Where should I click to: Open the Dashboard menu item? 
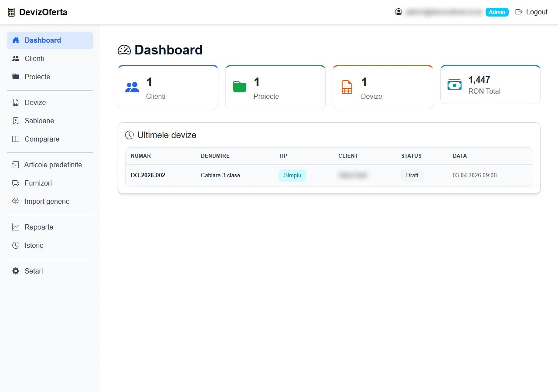50,41
